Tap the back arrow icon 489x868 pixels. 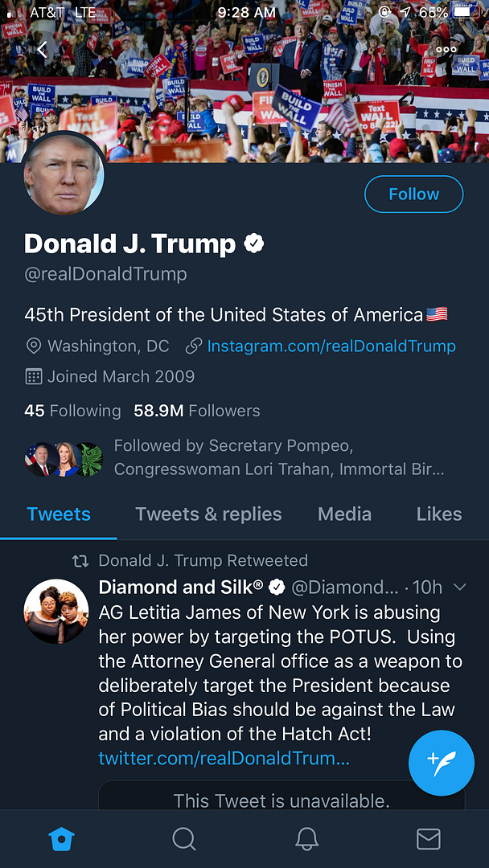click(x=43, y=51)
